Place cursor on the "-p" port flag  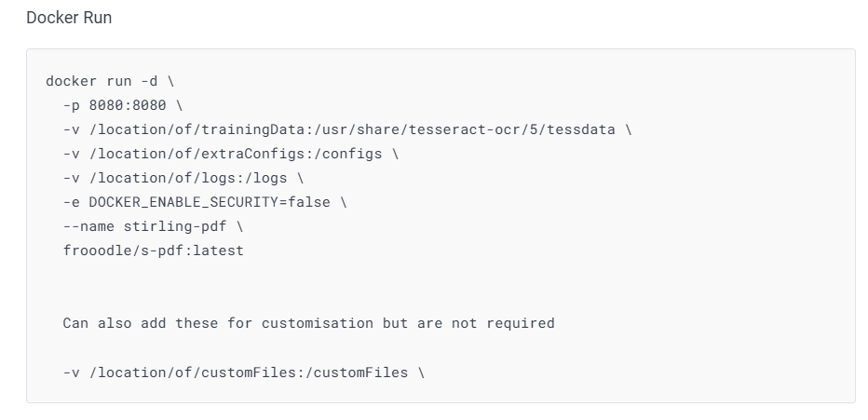pyautogui.click(x=72, y=105)
